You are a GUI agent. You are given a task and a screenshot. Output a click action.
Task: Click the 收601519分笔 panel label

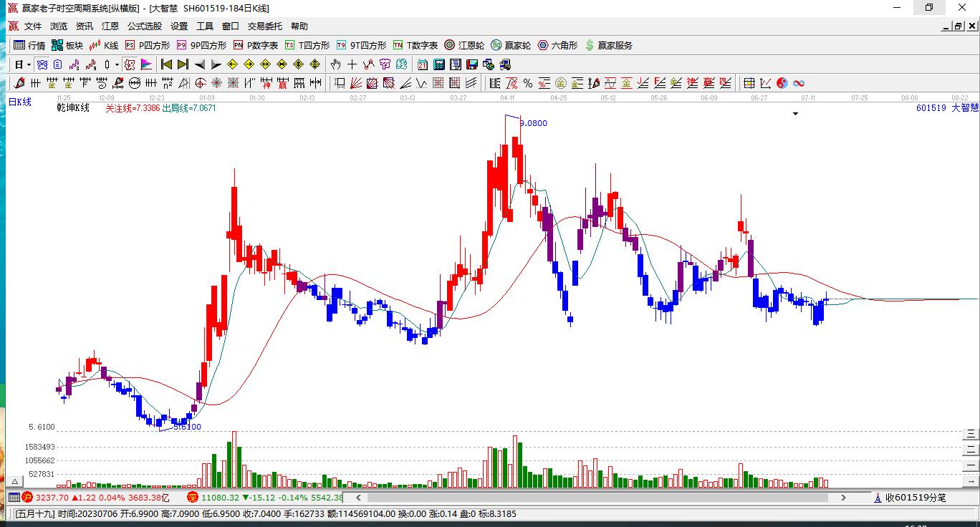point(916,498)
